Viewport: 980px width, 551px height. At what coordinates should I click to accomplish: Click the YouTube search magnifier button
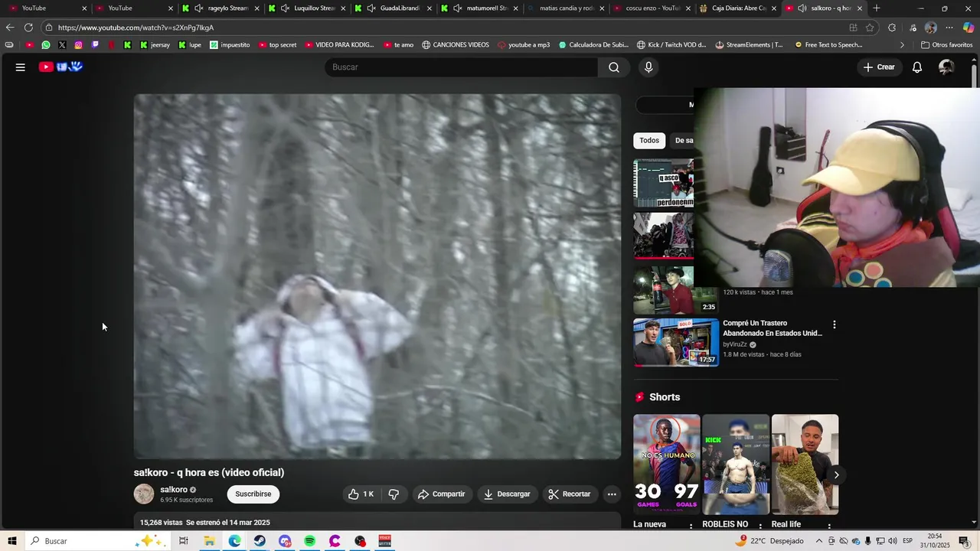(x=614, y=67)
